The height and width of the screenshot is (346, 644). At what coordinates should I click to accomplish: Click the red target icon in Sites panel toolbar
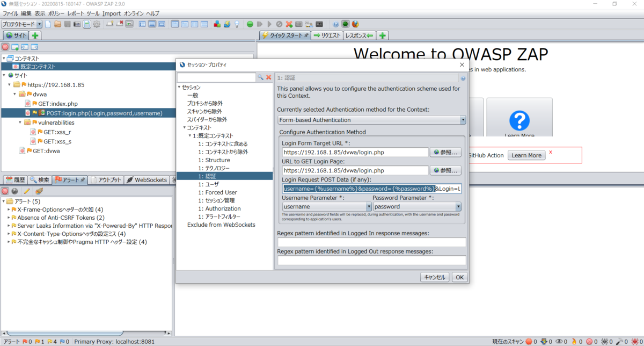pos(5,47)
